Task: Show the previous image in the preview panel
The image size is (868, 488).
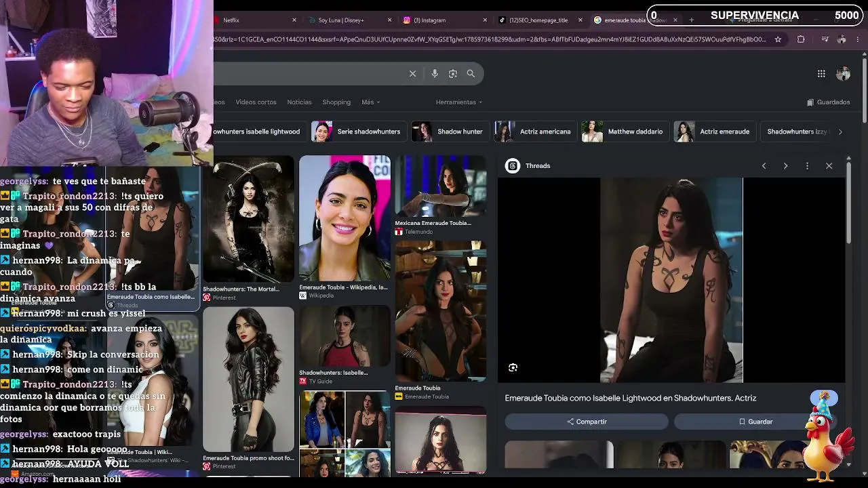Action: [764, 166]
